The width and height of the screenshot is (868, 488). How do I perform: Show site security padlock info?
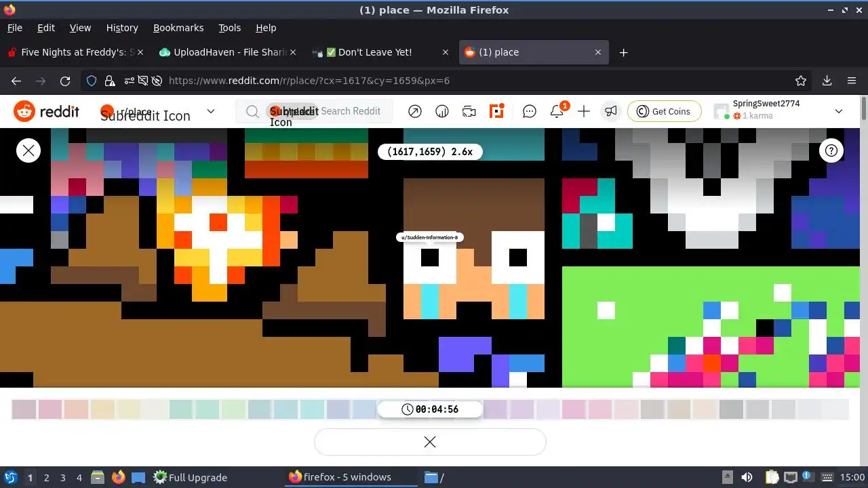(110, 81)
